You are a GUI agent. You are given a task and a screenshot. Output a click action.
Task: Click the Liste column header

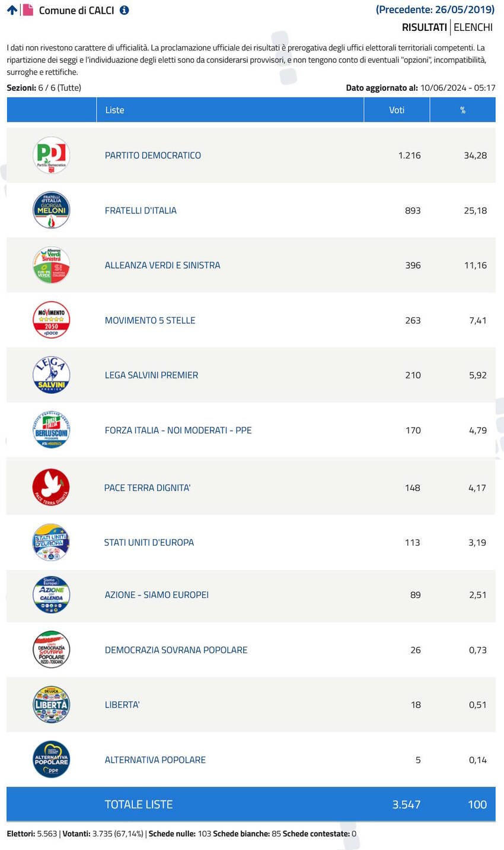[114, 110]
